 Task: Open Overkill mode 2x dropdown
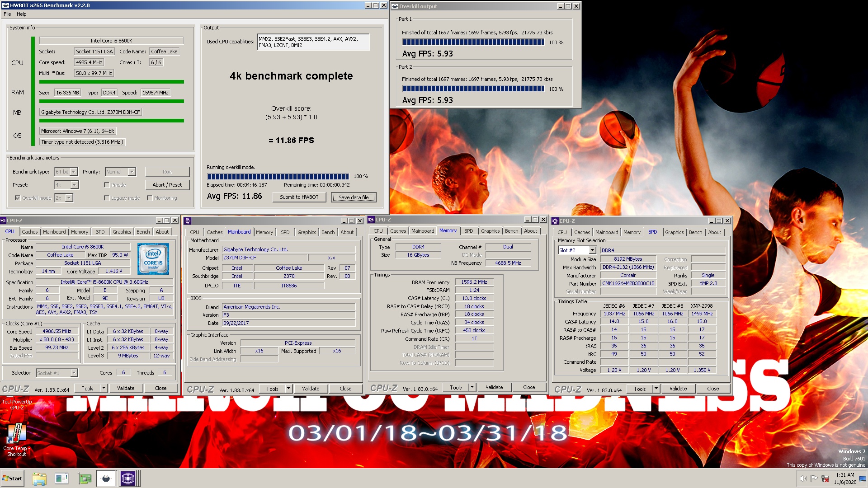(x=69, y=198)
